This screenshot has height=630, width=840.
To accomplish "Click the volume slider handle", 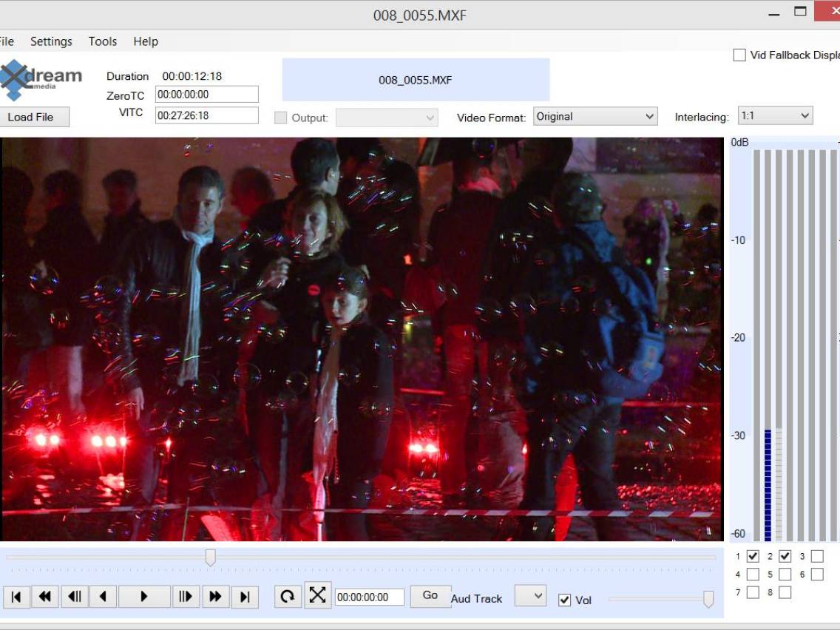I will pos(708,599).
